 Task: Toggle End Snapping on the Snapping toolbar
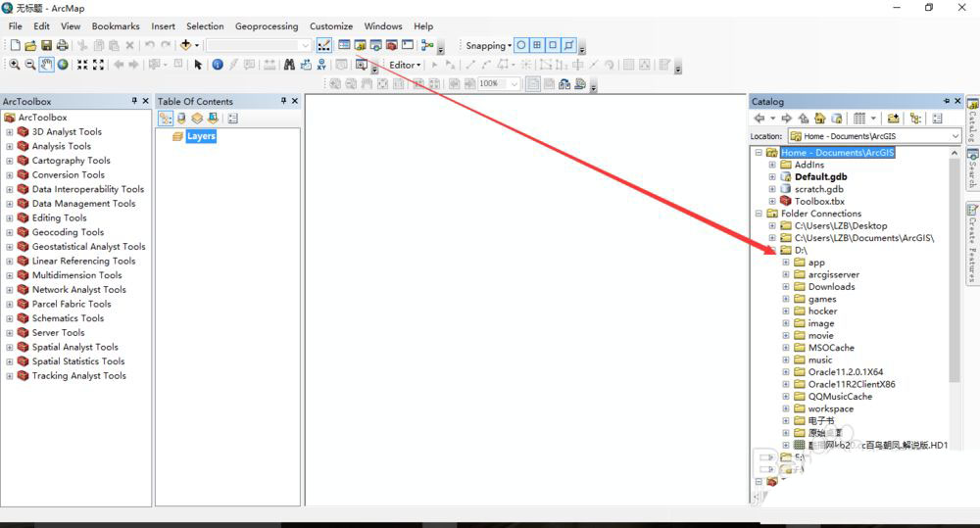[537, 45]
